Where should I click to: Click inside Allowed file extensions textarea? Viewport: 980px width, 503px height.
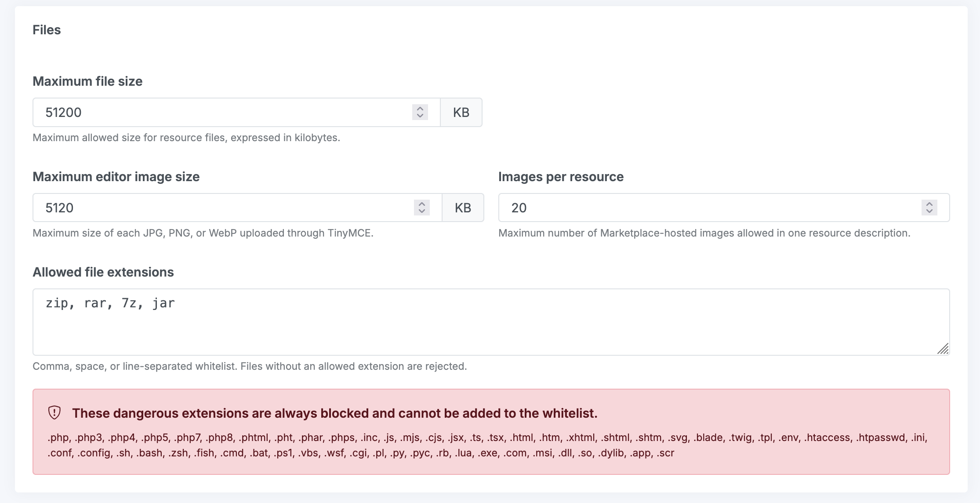491,322
